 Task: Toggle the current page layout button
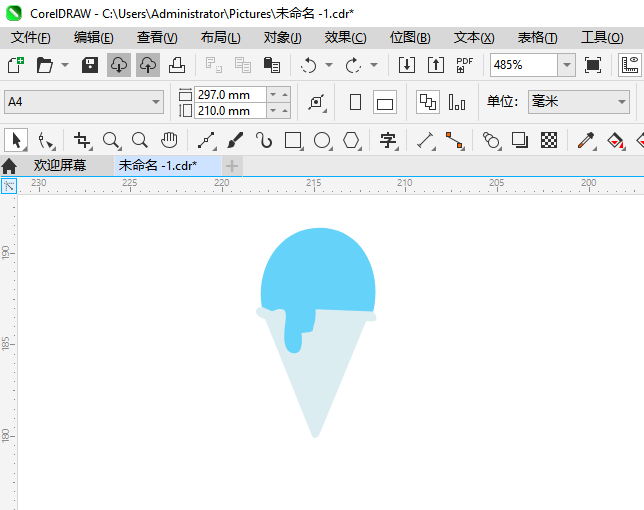coord(457,102)
